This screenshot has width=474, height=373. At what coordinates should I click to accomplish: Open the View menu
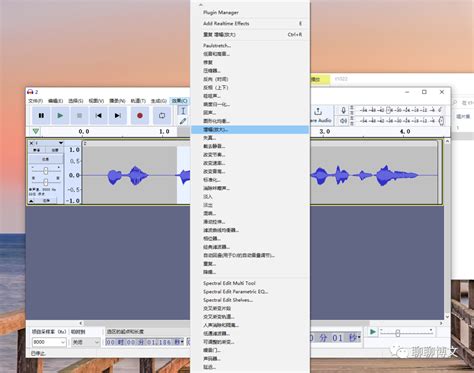96,101
